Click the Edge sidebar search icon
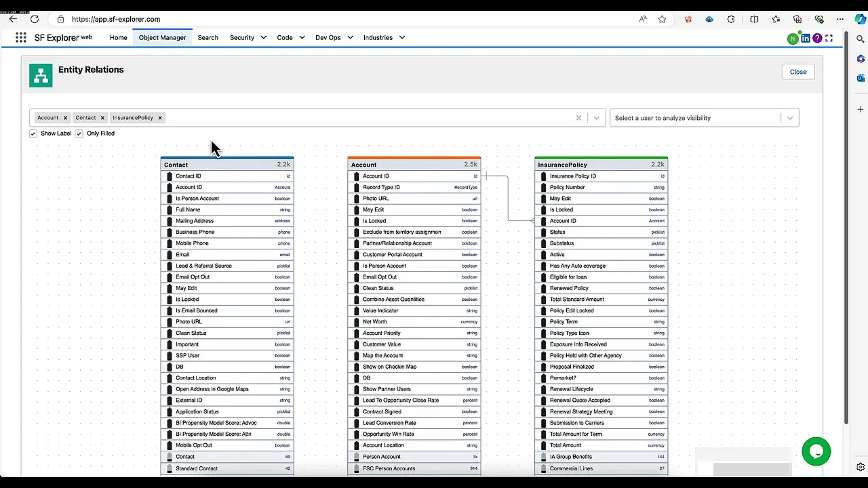This screenshot has height=488, width=868. point(860,38)
